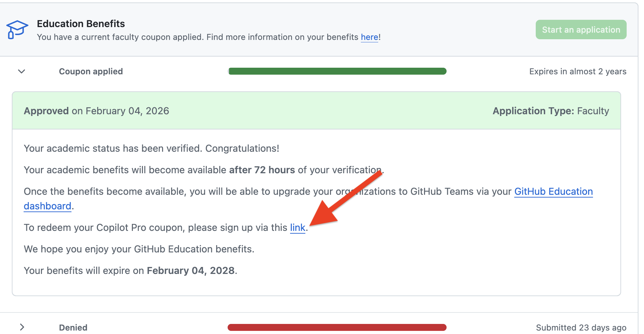Click the here link for benefits information
The image size is (644, 334).
369,37
